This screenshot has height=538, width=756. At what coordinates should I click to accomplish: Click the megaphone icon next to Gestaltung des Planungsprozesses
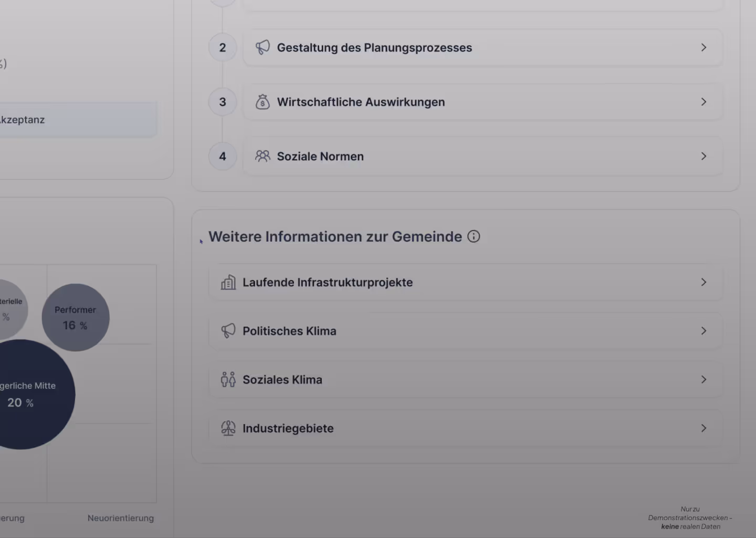(x=262, y=47)
